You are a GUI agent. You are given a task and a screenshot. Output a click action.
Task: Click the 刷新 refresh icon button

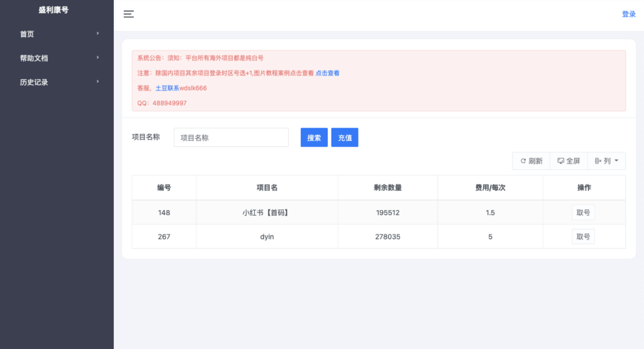click(x=531, y=161)
